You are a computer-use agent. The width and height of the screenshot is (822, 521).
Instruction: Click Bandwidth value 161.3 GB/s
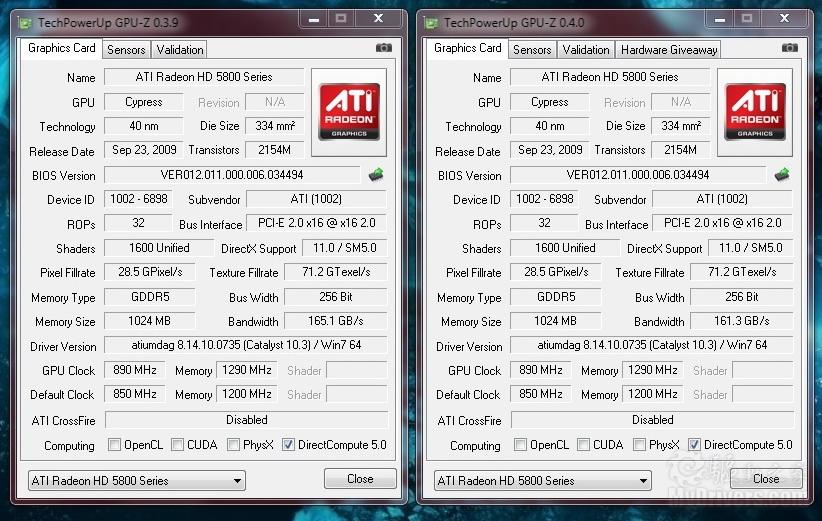741,321
